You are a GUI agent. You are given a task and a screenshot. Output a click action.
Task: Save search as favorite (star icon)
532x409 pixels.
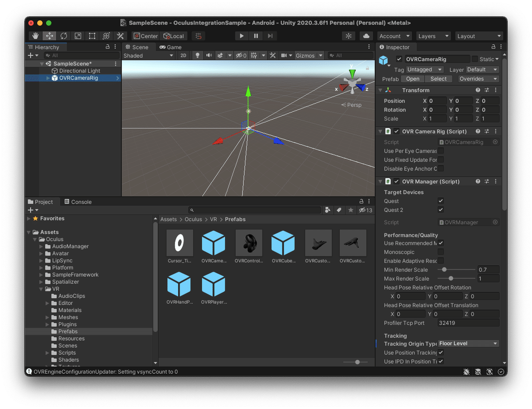pyautogui.click(x=351, y=210)
